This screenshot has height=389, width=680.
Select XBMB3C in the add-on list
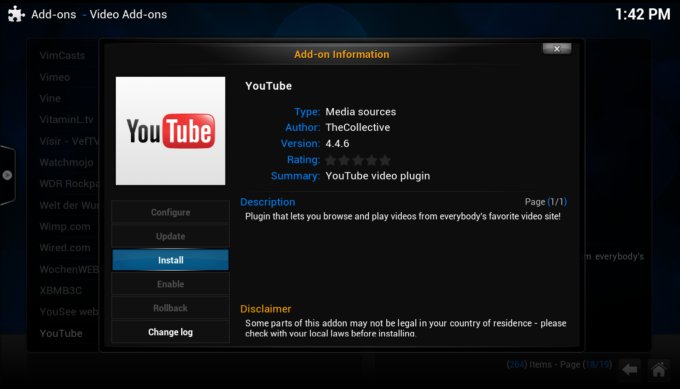coord(60,291)
